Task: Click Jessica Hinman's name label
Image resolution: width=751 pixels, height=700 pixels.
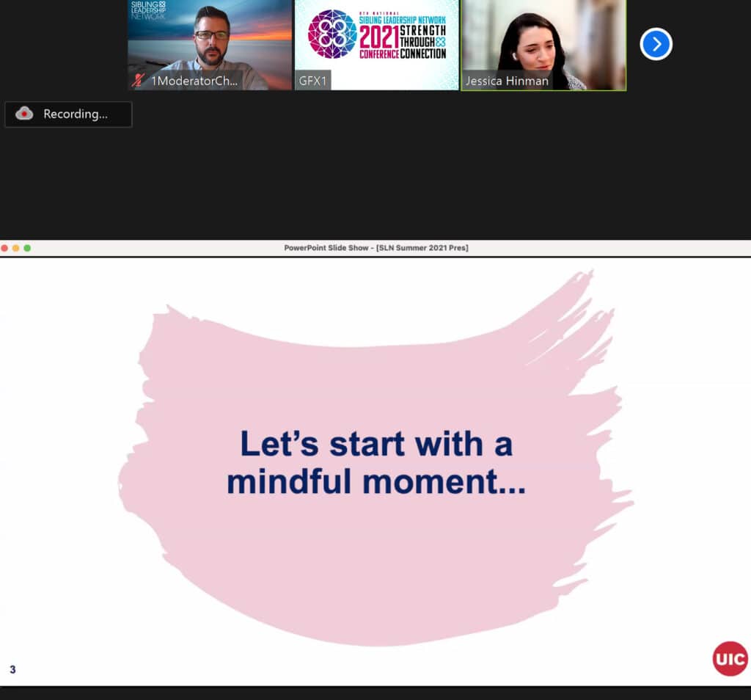Action: [508, 81]
